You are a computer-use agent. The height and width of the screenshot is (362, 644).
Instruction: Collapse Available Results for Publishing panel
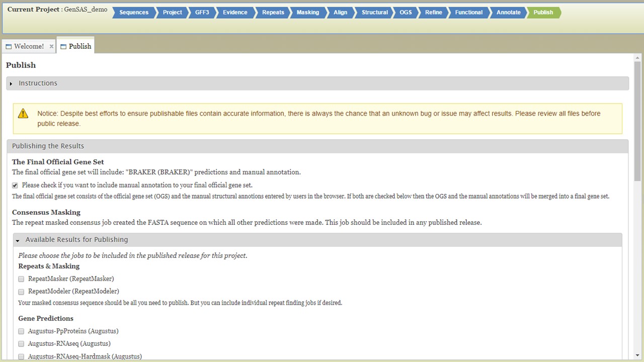[317, 240]
